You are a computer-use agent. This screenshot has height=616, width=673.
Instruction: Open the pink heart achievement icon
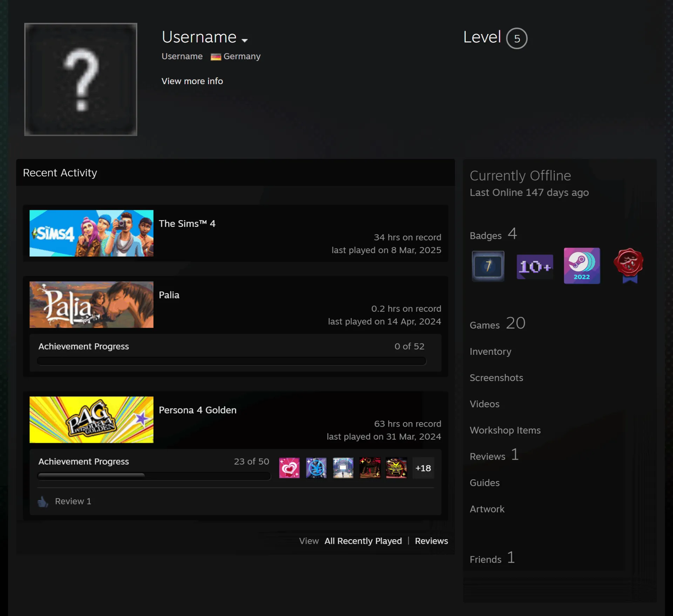pyautogui.click(x=289, y=468)
